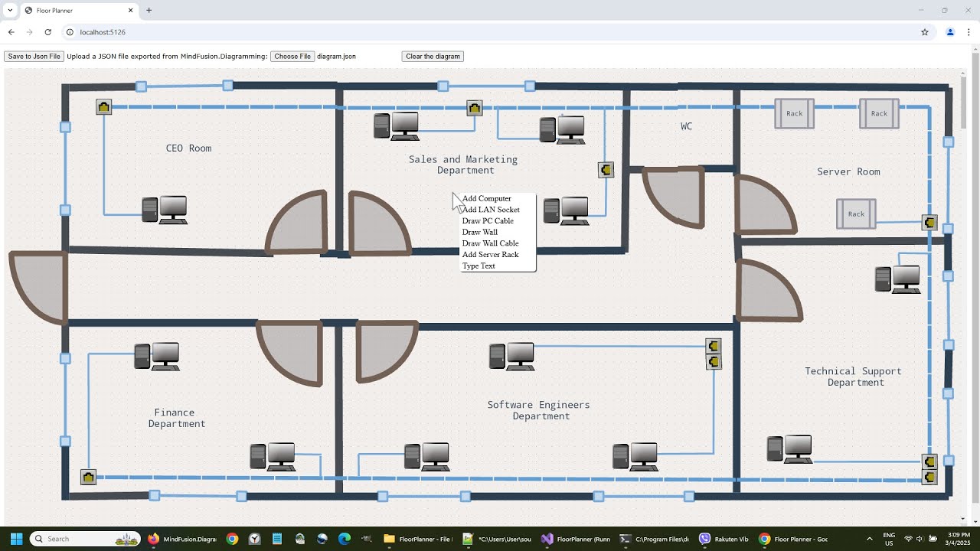
Task: Select the computer in CEO Room
Action: (x=165, y=210)
